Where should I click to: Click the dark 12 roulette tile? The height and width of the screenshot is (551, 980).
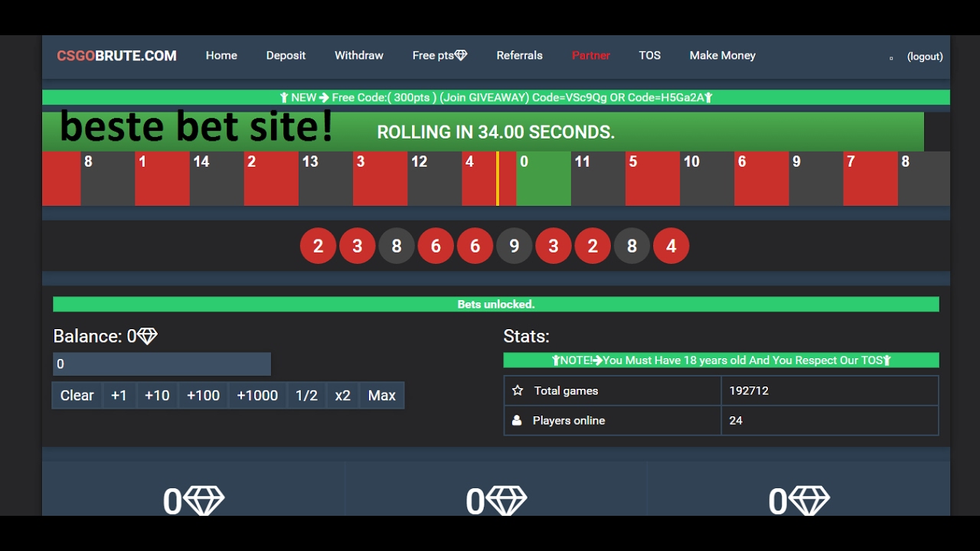tap(434, 178)
